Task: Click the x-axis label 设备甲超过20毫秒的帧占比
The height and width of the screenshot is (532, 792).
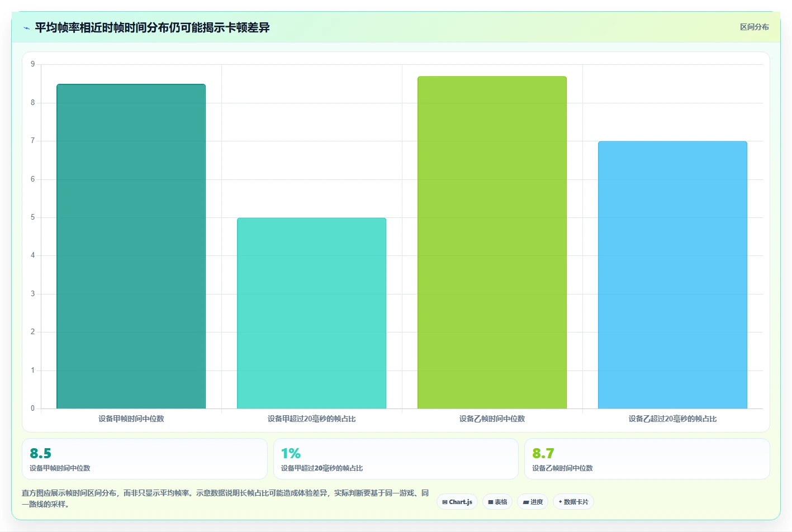Action: (x=312, y=419)
